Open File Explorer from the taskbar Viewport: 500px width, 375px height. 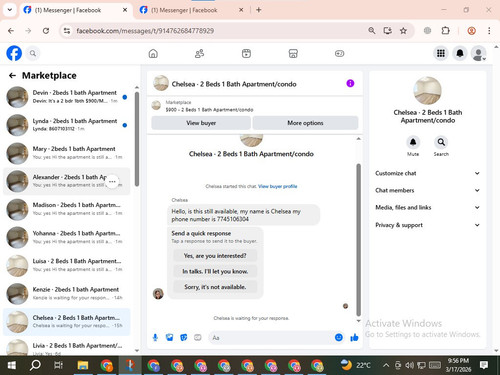[x=83, y=365]
